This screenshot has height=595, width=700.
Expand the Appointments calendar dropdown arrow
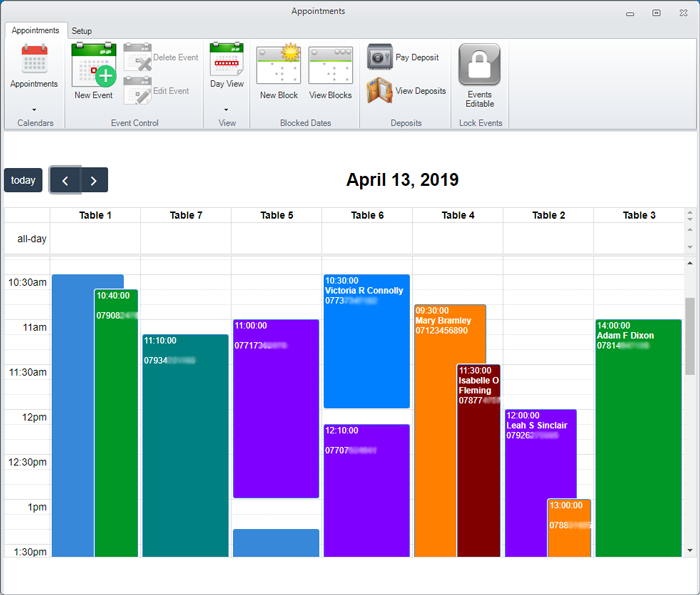click(34, 109)
